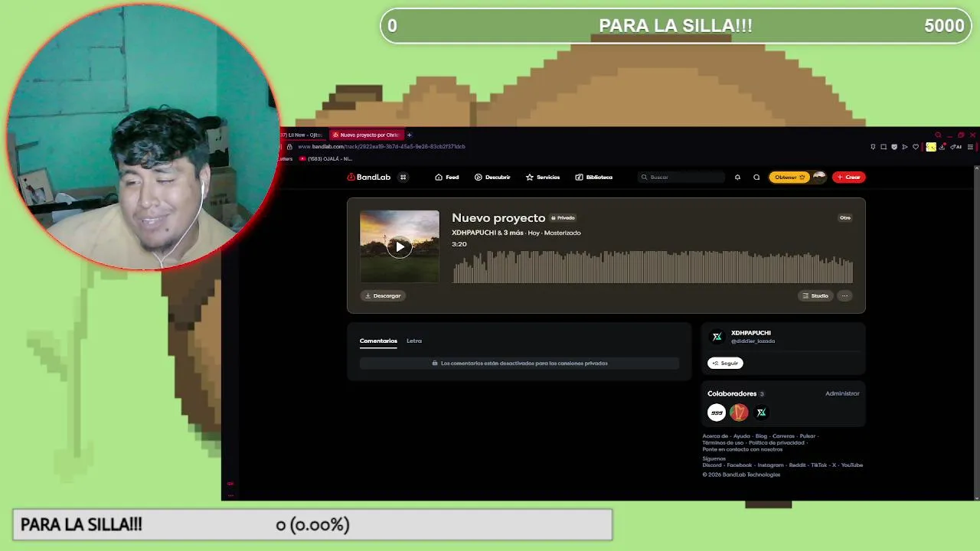Open the Biblioteca page
The width and height of the screenshot is (980, 551).
click(x=594, y=177)
